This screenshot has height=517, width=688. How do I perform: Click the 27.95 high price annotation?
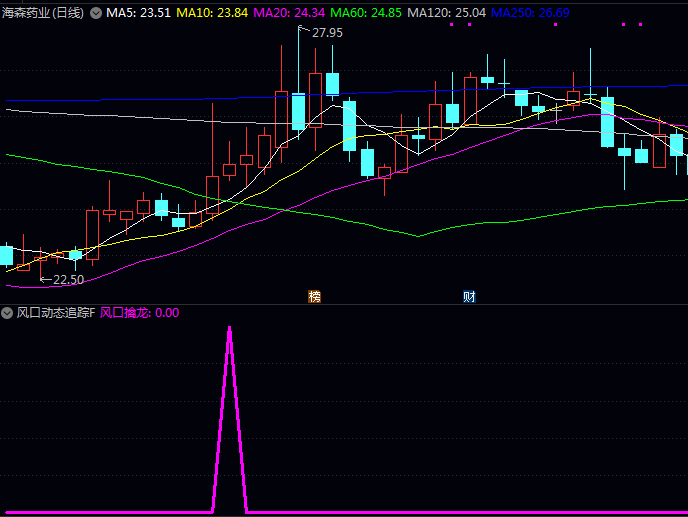327,33
